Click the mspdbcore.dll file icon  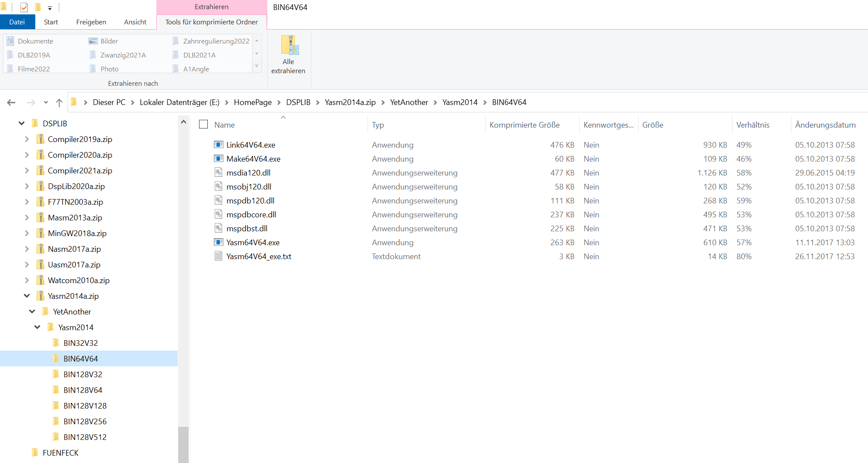click(x=218, y=214)
